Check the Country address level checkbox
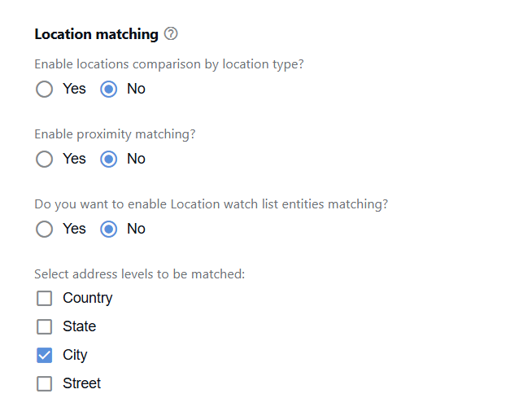This screenshot has width=532, height=420. tap(45, 299)
